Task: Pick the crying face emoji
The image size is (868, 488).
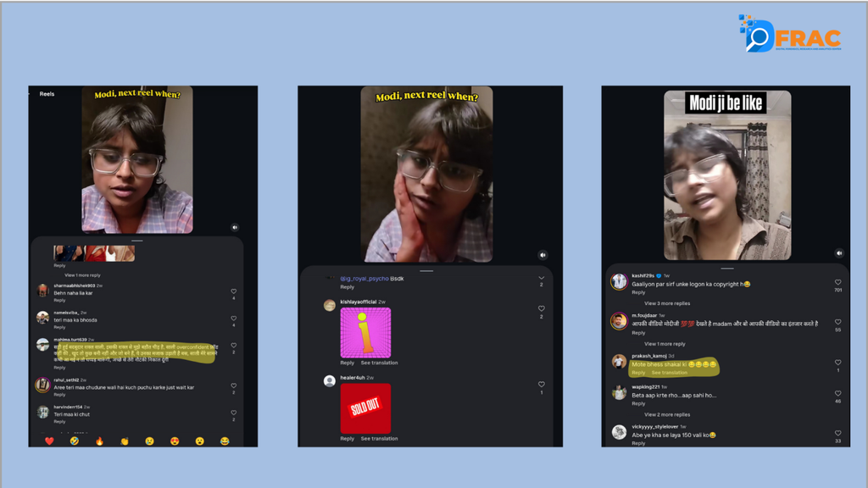Action: [x=149, y=441]
